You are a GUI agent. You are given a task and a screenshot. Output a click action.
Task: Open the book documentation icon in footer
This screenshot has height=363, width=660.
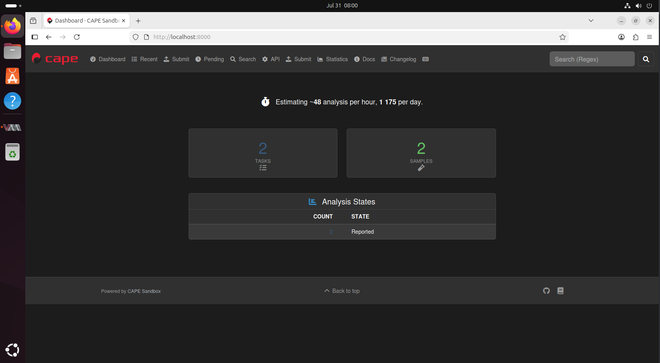click(x=560, y=291)
